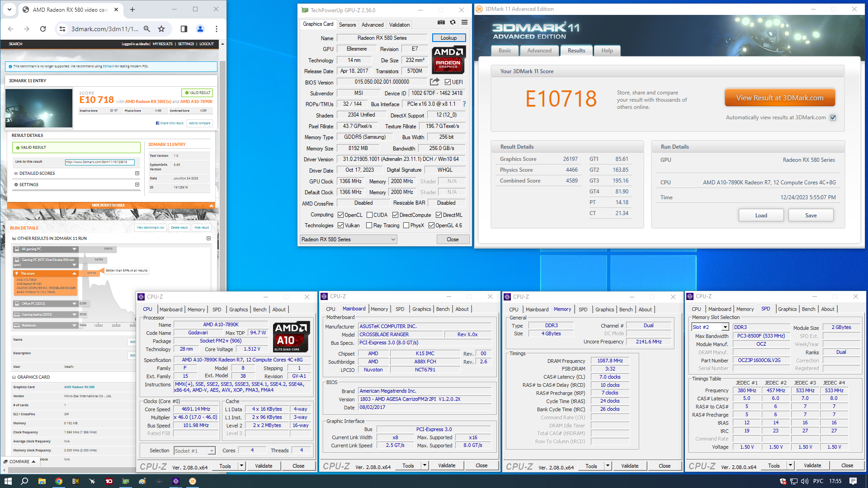Toggle the UEFI checkbox in GPU-Z
The width and height of the screenshot is (868, 488).
[448, 82]
